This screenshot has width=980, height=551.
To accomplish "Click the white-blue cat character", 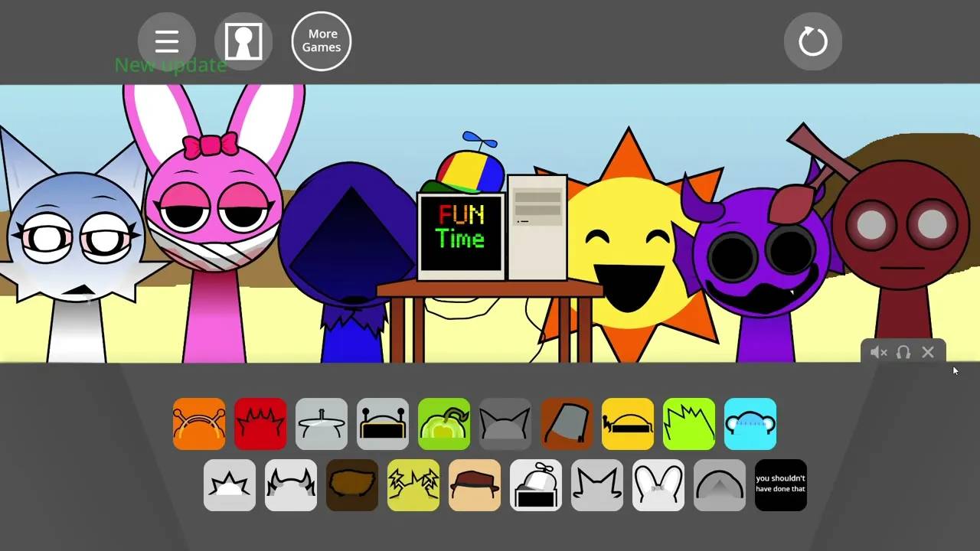I will (75, 245).
